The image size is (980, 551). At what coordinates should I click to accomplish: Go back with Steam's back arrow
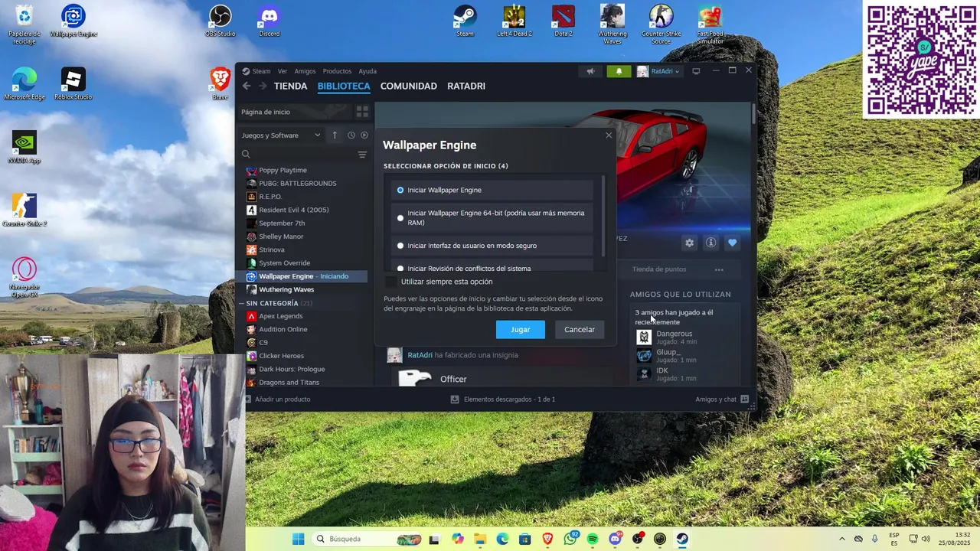click(247, 86)
